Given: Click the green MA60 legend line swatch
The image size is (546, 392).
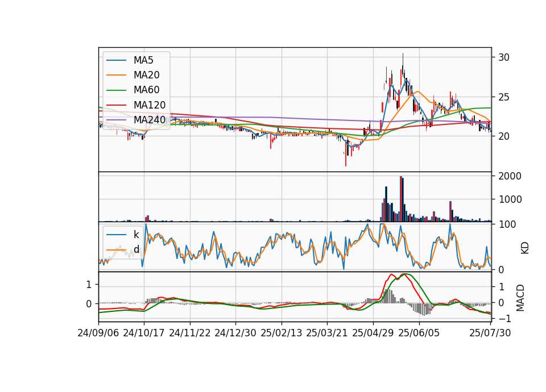Looking at the screenshot, I should tap(116, 90).
